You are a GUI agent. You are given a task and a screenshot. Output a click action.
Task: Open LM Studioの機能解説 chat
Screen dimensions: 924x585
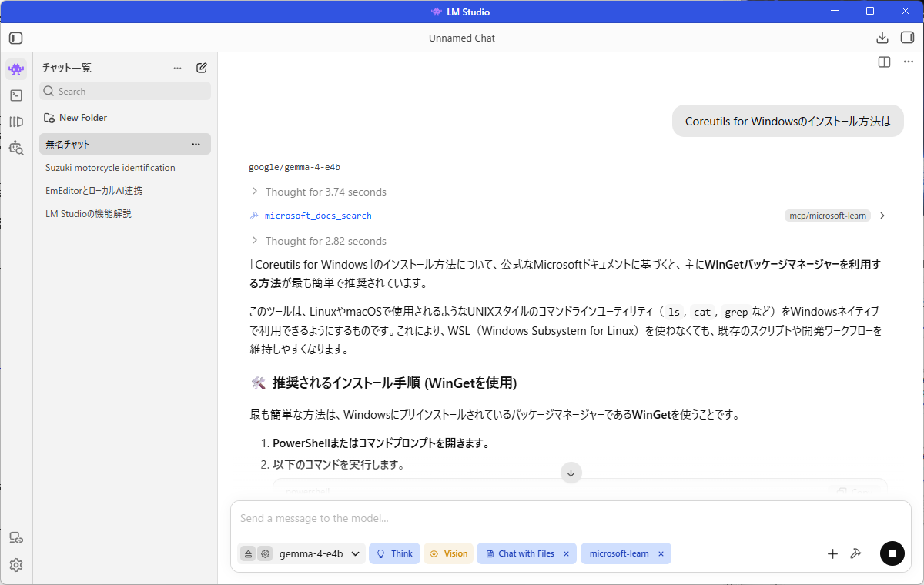tap(89, 214)
